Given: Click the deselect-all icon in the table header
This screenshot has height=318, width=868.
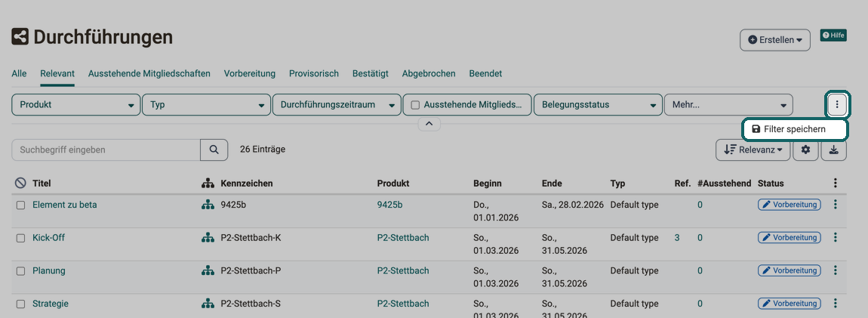Looking at the screenshot, I should coord(20,183).
